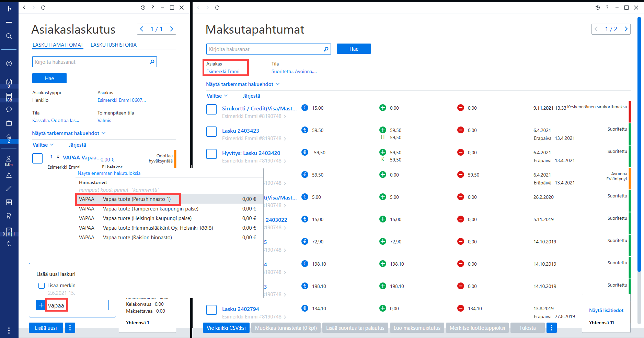Select checkbox for Lasku 2402794
The width and height of the screenshot is (644, 338).
211,310
